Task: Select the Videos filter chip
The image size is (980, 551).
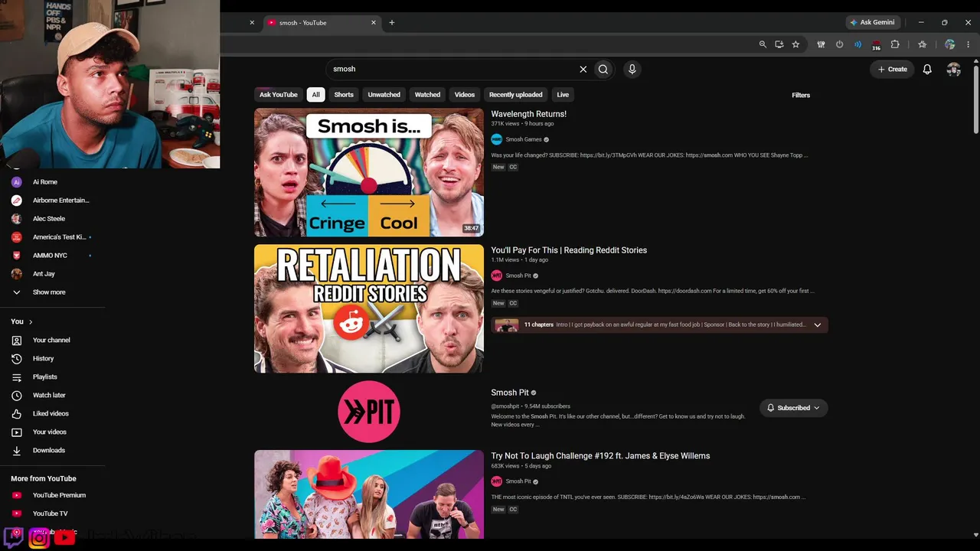Action: (x=465, y=95)
